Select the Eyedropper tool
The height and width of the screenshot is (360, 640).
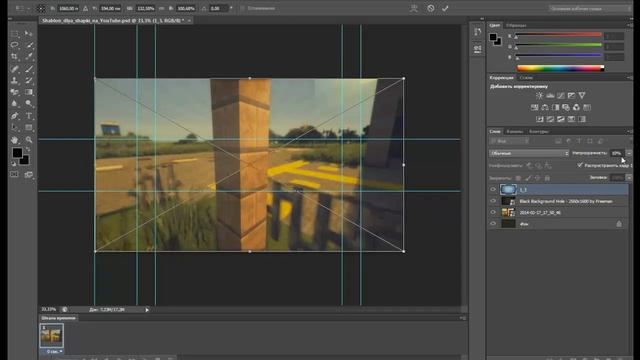[x=29, y=57]
